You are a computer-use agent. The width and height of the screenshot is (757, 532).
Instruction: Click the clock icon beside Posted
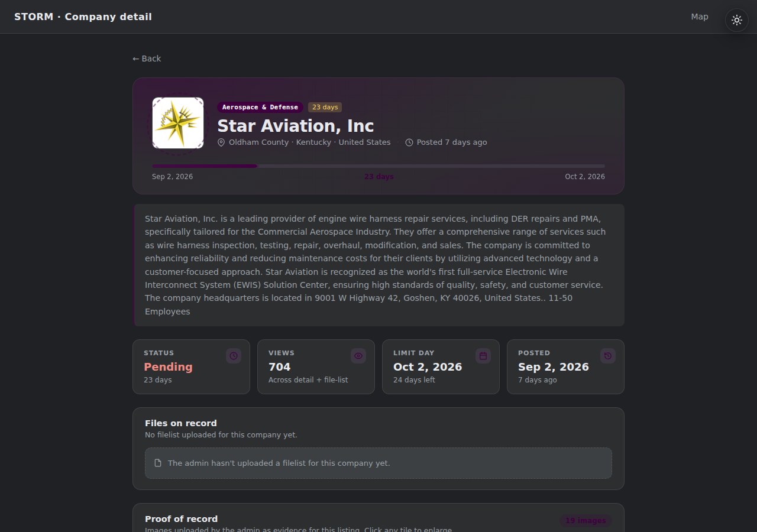click(x=409, y=142)
